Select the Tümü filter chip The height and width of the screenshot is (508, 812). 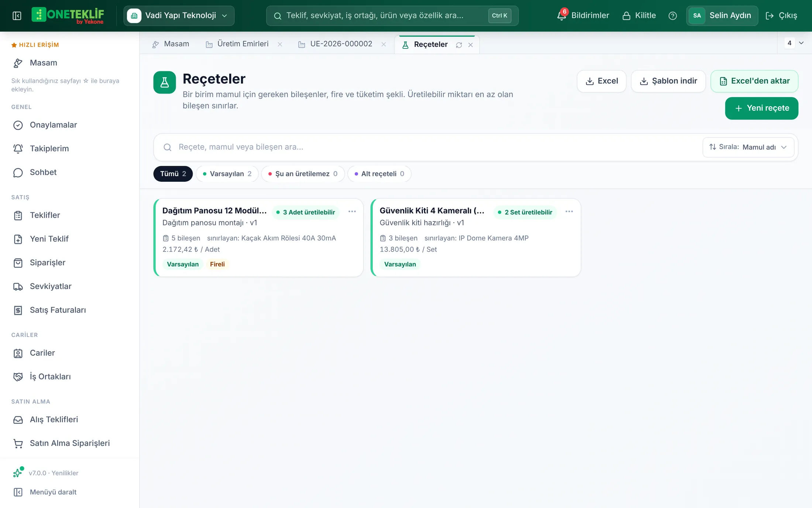pyautogui.click(x=173, y=174)
